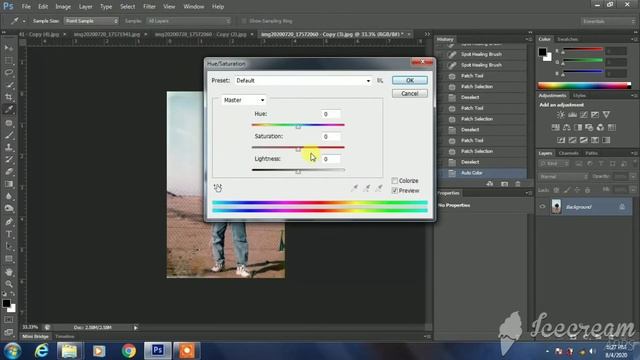Open the Kind filter dropdown in Layers
Image resolution: width=640 pixels, height=360 pixels.
click(x=553, y=164)
